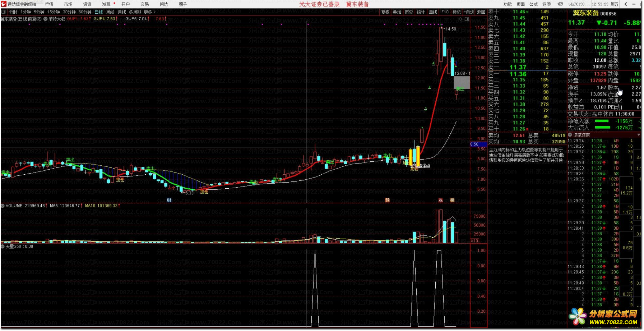Image resolution: width=644 pixels, height=331 pixels.
Task: Click the 买一 11.36 bid row
Action: tap(527, 74)
